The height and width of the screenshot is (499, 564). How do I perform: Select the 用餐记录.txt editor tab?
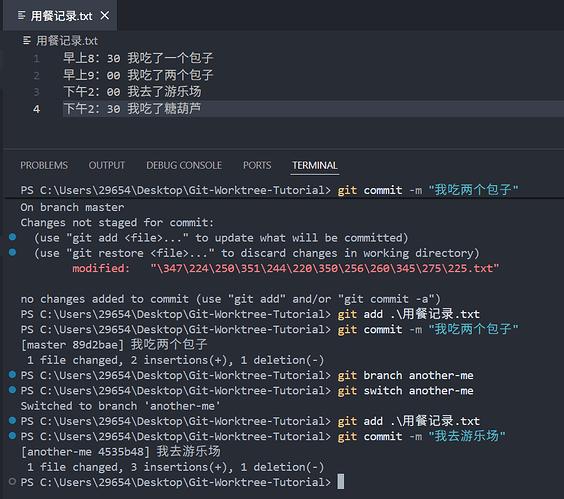coord(60,15)
